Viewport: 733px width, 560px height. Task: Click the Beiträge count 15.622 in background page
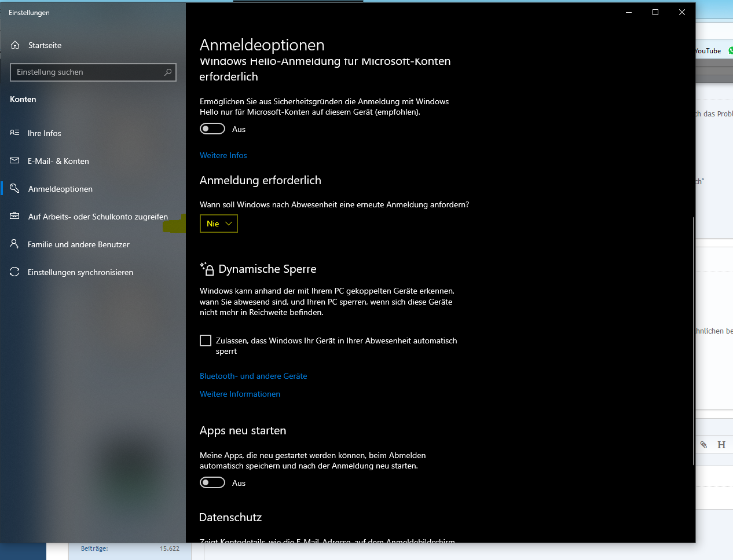pyautogui.click(x=170, y=548)
